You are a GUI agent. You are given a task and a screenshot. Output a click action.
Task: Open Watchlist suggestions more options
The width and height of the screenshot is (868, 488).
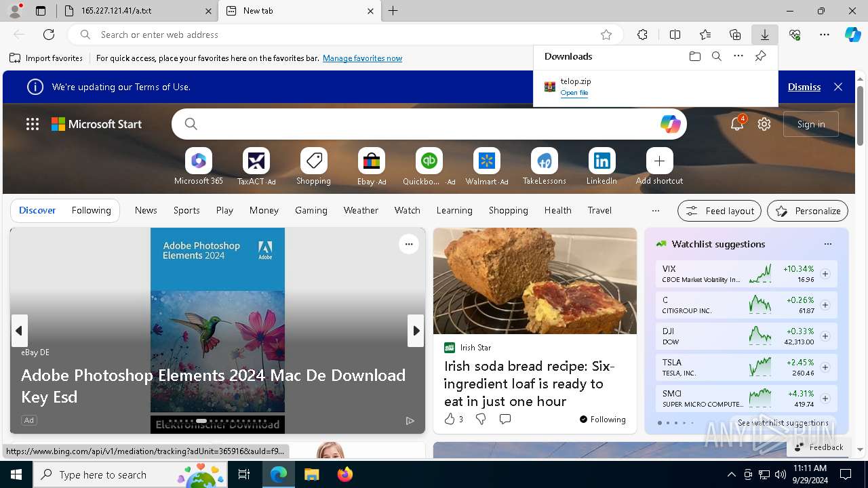[827, 244]
